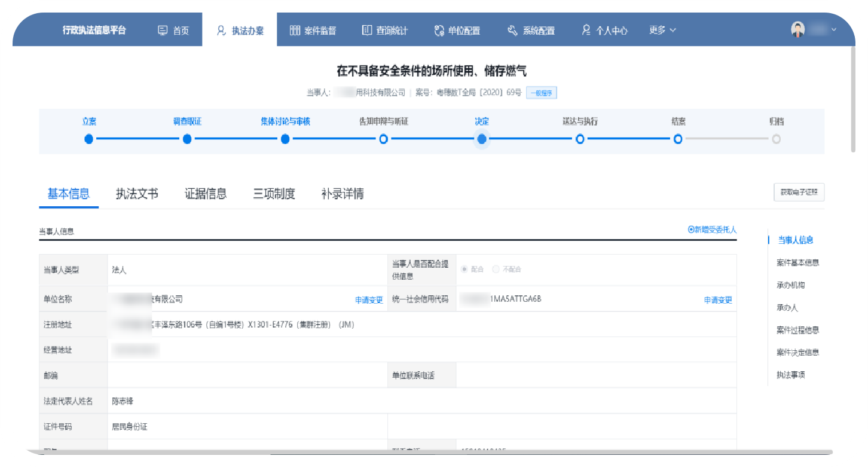Click the 系统配置 wrench icon
The height and width of the screenshot is (468, 868).
pos(512,30)
